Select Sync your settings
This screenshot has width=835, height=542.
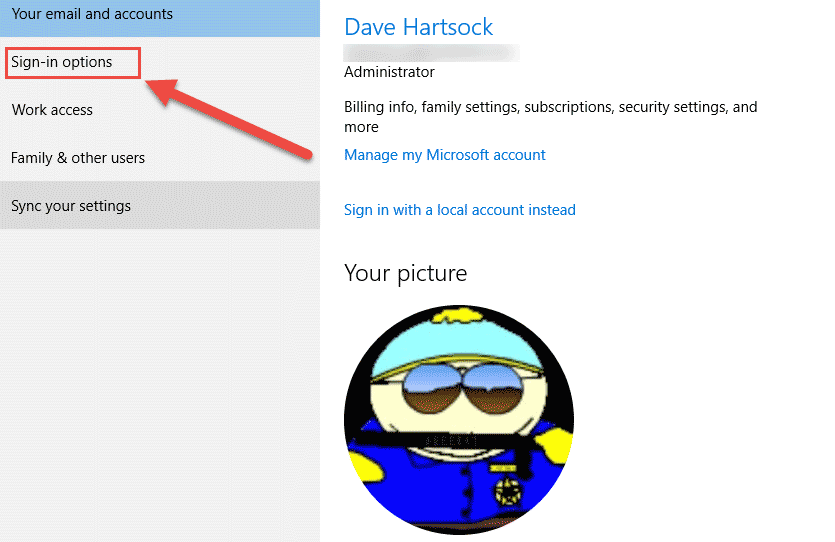160,206
